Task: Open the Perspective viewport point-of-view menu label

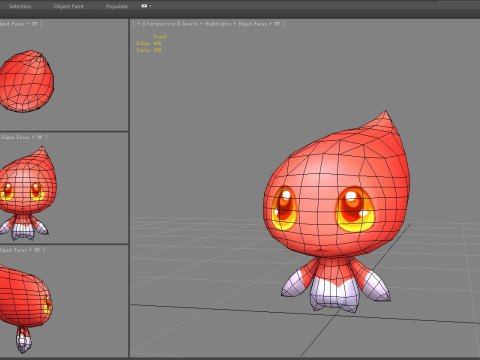Action: click(161, 24)
